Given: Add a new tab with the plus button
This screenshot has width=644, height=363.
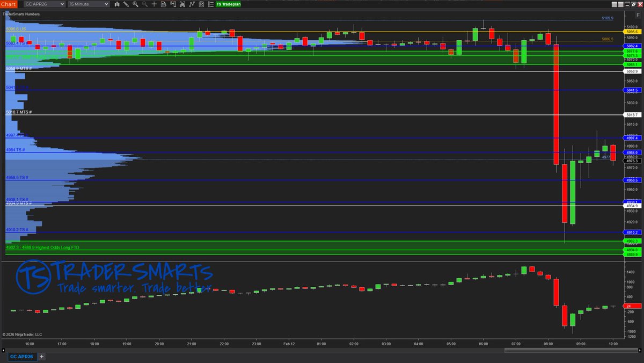Looking at the screenshot, I should click(x=41, y=356).
